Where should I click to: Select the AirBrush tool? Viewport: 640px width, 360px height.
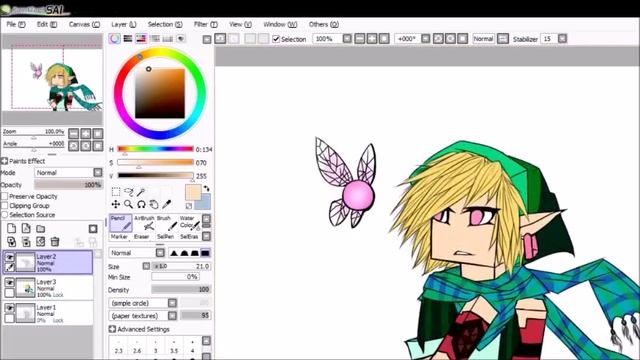click(x=144, y=223)
